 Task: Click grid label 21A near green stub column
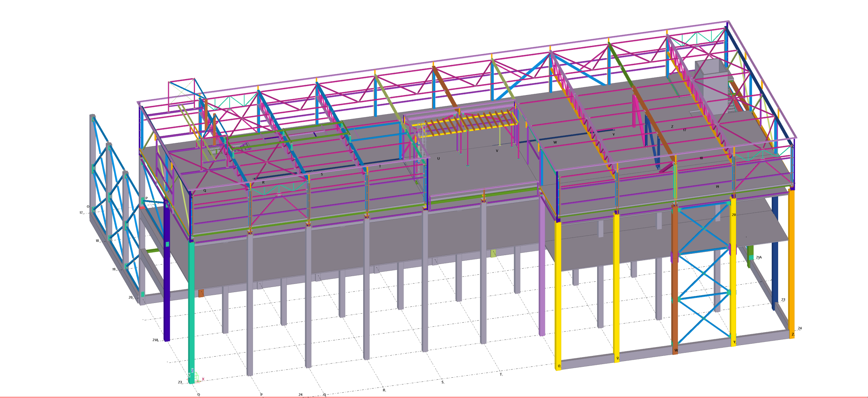point(759,258)
